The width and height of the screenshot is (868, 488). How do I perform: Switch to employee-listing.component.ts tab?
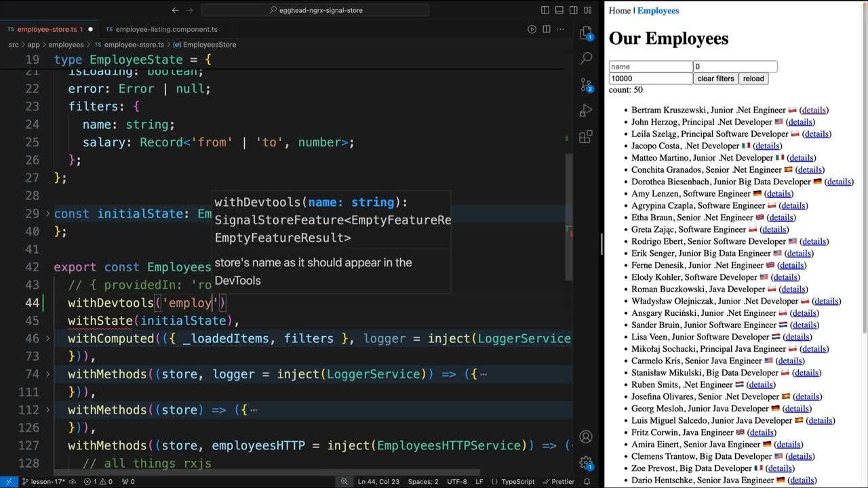[x=166, y=29]
